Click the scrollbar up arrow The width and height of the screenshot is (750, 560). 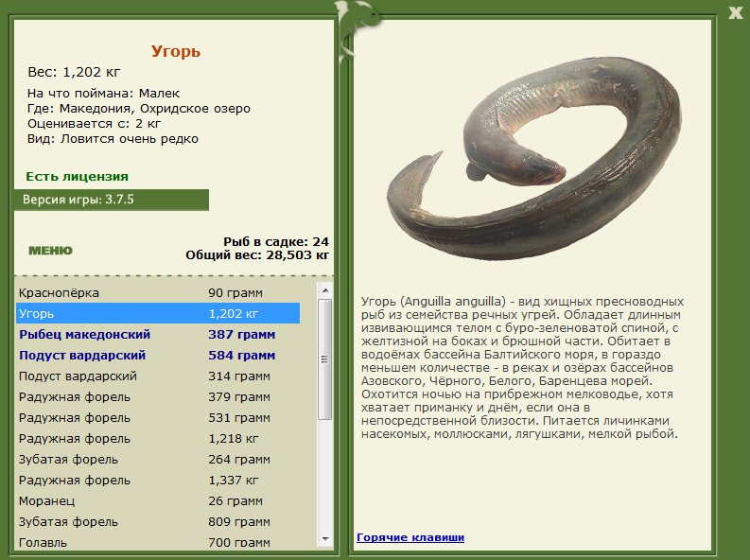[325, 290]
